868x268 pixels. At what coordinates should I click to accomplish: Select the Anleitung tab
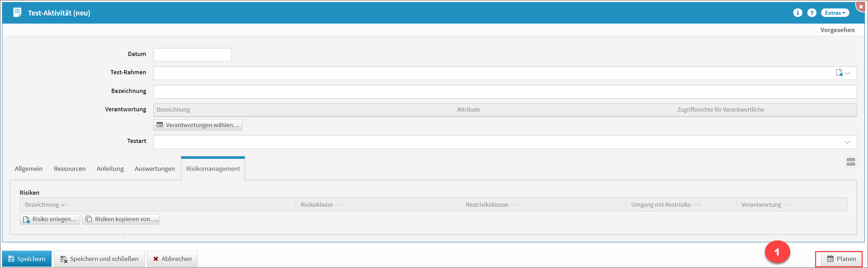[x=110, y=169]
